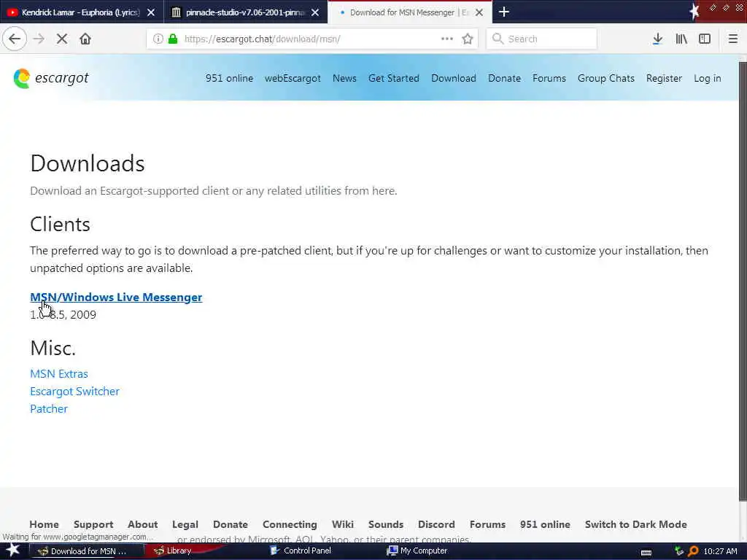747x560 pixels.
Task: Stop page loading with the X button
Action: (62, 39)
